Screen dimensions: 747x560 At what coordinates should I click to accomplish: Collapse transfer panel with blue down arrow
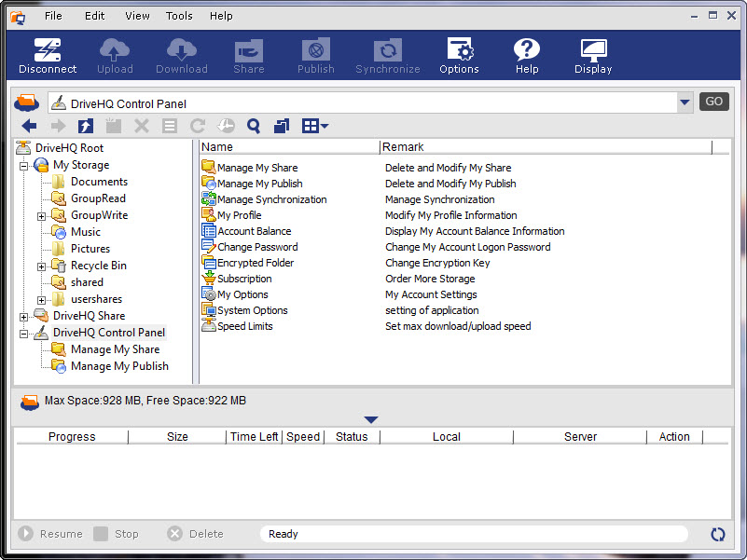371,420
